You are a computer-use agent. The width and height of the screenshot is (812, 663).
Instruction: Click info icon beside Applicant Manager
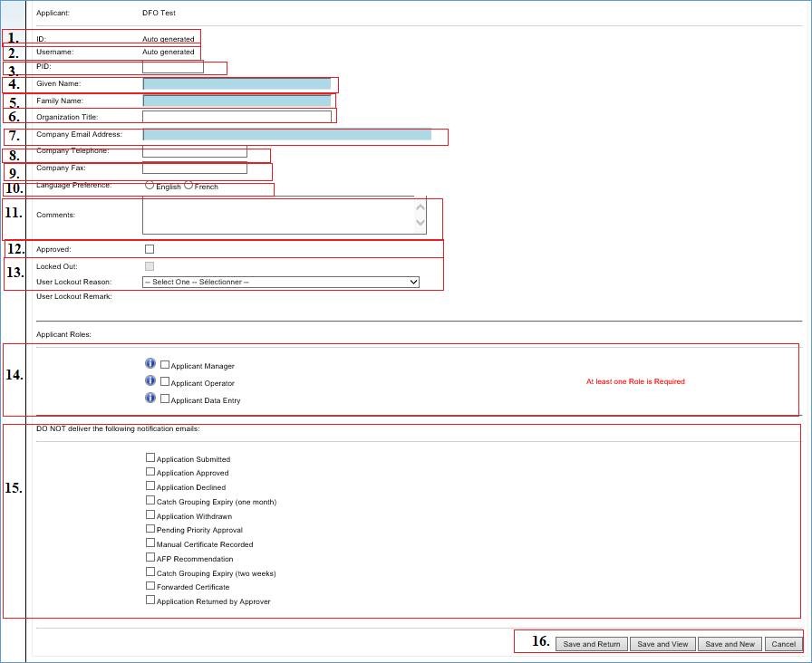(150, 364)
